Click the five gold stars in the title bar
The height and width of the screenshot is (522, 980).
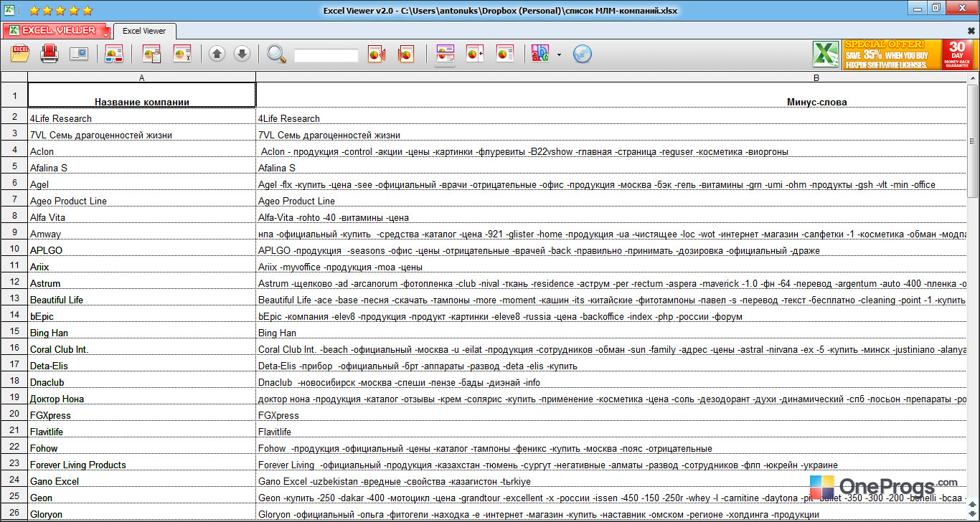(60, 10)
